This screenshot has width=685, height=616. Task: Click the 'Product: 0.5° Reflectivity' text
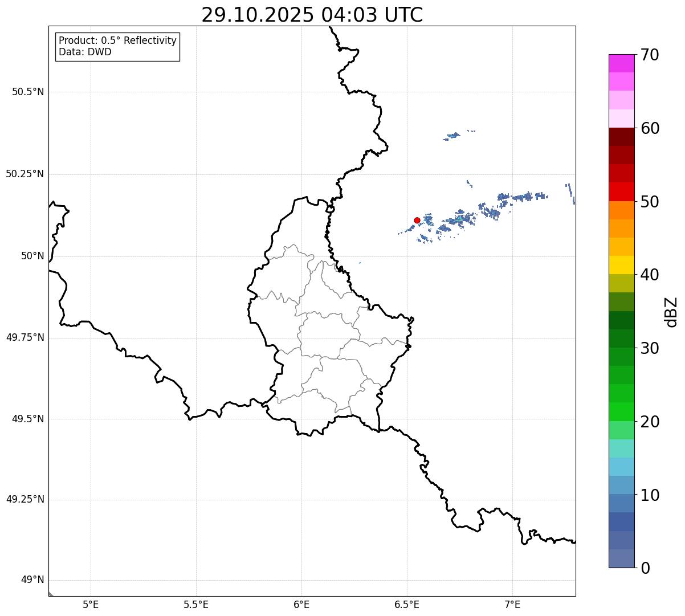(x=117, y=41)
